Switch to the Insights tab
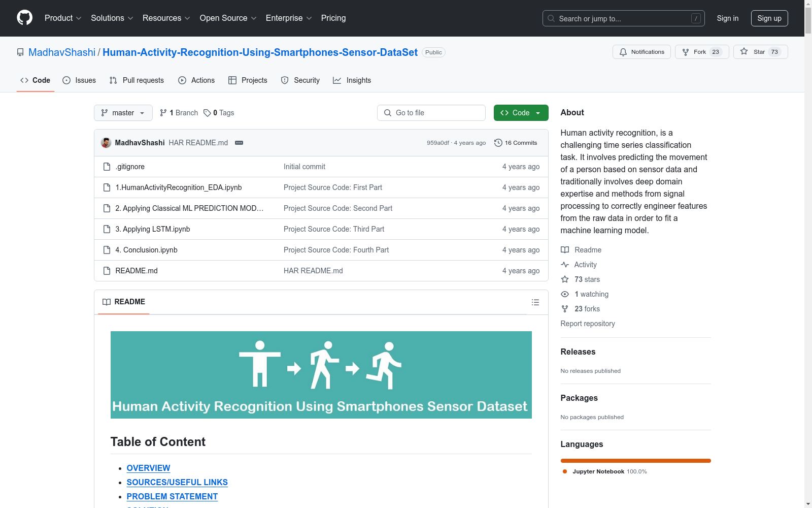The image size is (812, 508). click(x=352, y=80)
